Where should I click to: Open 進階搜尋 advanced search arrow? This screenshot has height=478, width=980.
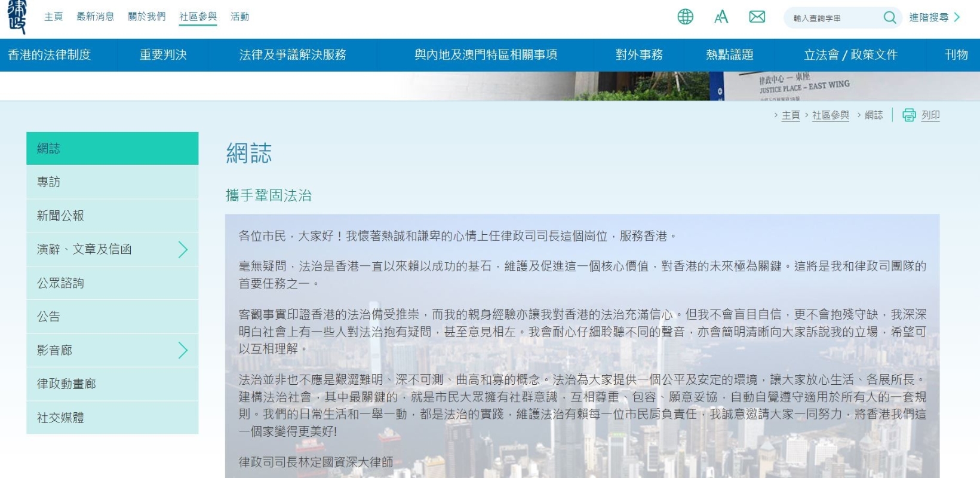(957, 17)
